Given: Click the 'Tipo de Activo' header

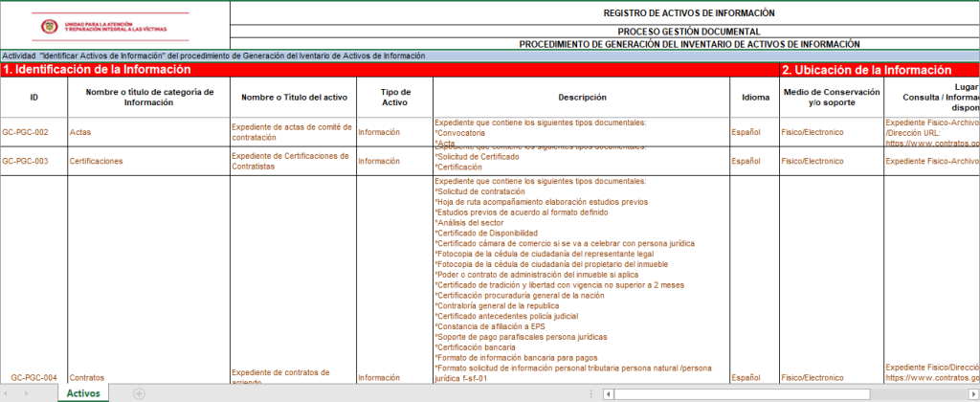Looking at the screenshot, I should [x=395, y=98].
